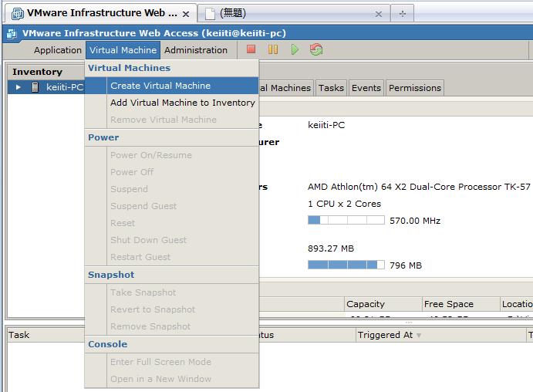Close the VMware Infrastructure Web tab
The width and height of the screenshot is (533, 392).
[x=186, y=14]
